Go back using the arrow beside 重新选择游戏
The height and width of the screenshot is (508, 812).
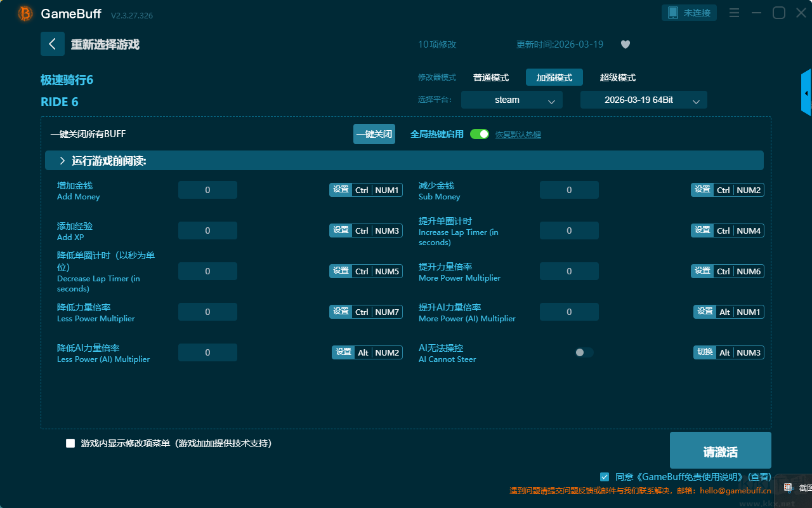coord(53,44)
